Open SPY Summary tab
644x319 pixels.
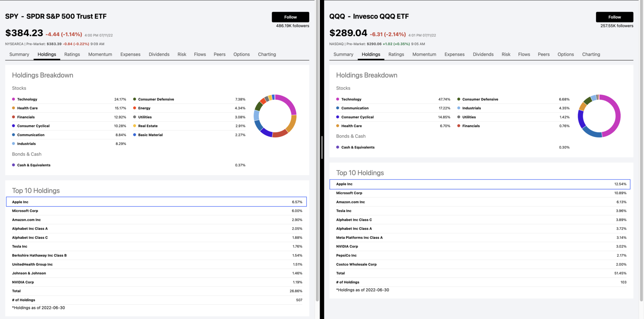(19, 55)
